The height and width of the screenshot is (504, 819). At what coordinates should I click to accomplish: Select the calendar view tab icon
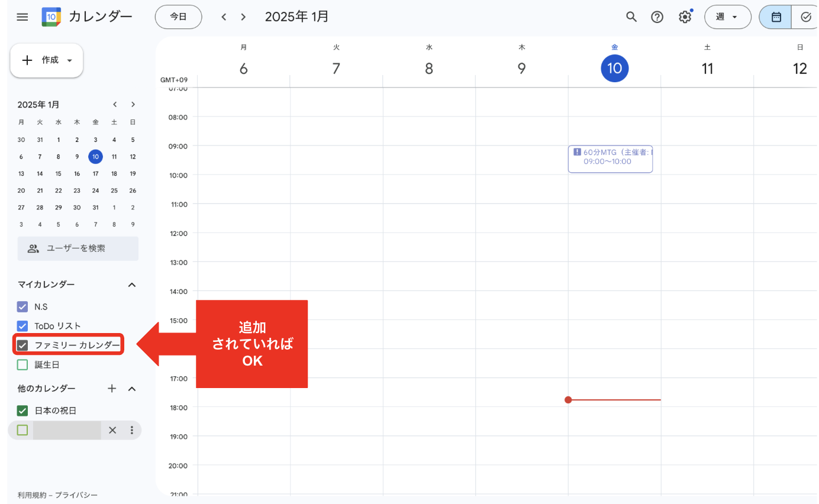(x=776, y=17)
